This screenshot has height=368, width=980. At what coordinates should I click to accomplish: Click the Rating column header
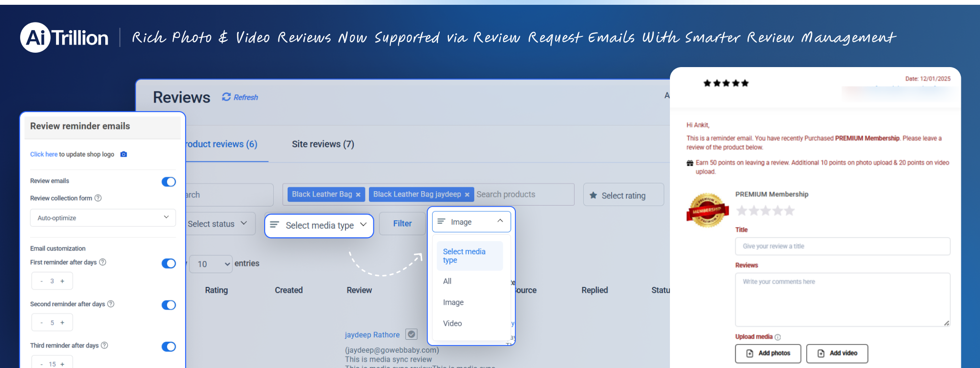tap(216, 290)
